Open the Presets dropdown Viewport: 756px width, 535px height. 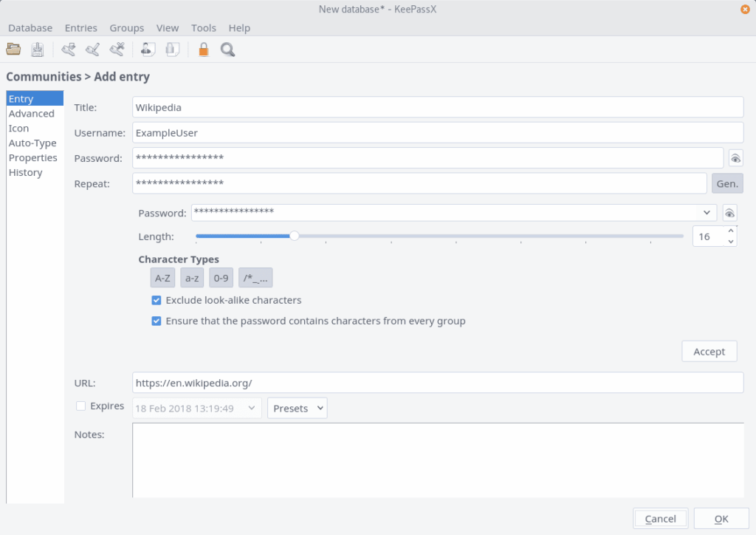[298, 408]
